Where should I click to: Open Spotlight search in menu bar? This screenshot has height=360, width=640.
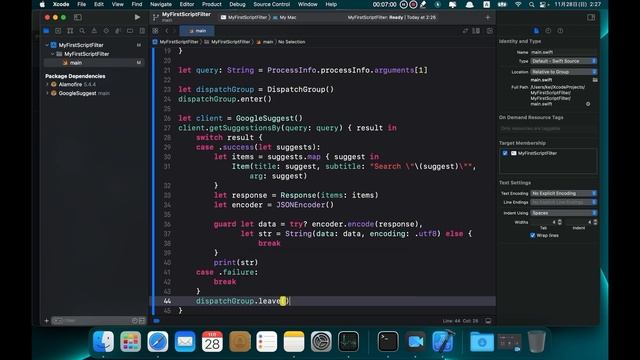coord(531,4)
